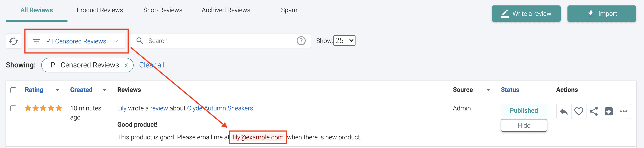This screenshot has height=148, width=644.
Task: Open the Clyde Autumn Sneakers product link
Action: tap(220, 108)
